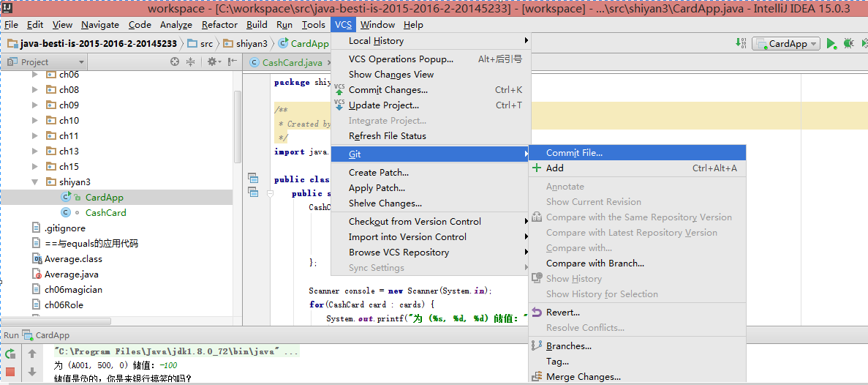Screen dimensions: 868x385
Task: Open the Help menu
Action: [413, 24]
